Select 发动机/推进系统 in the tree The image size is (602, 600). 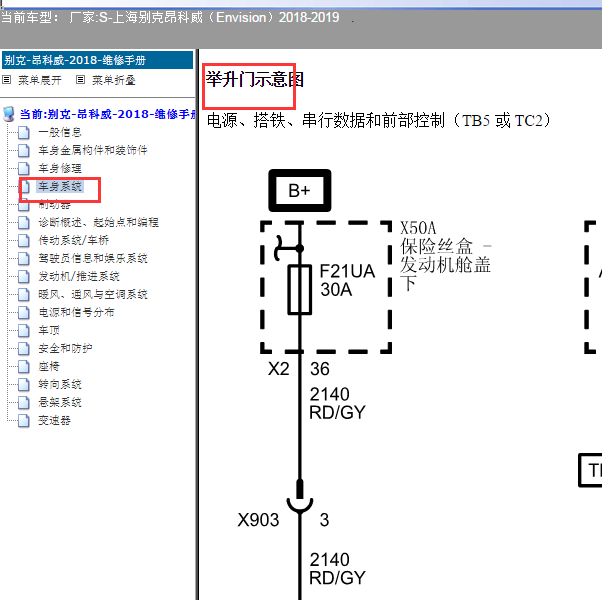[x=79, y=276]
